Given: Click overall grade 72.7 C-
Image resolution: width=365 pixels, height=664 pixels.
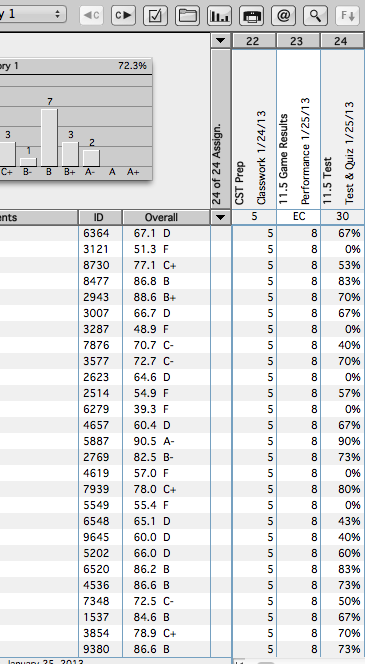Looking at the screenshot, I should [x=154, y=361].
